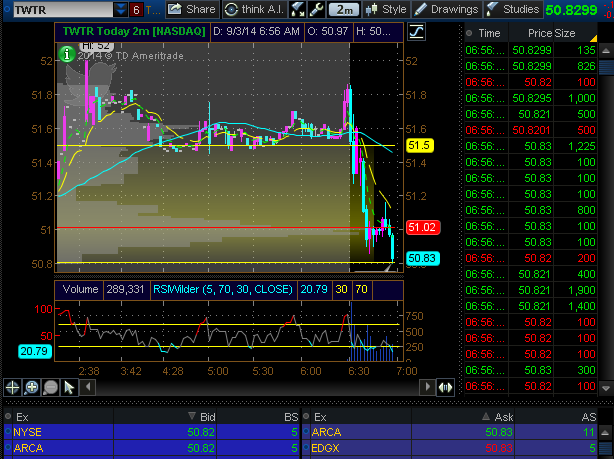Click the TWTR symbol input field
The width and height of the screenshot is (614, 459).
coord(63,9)
